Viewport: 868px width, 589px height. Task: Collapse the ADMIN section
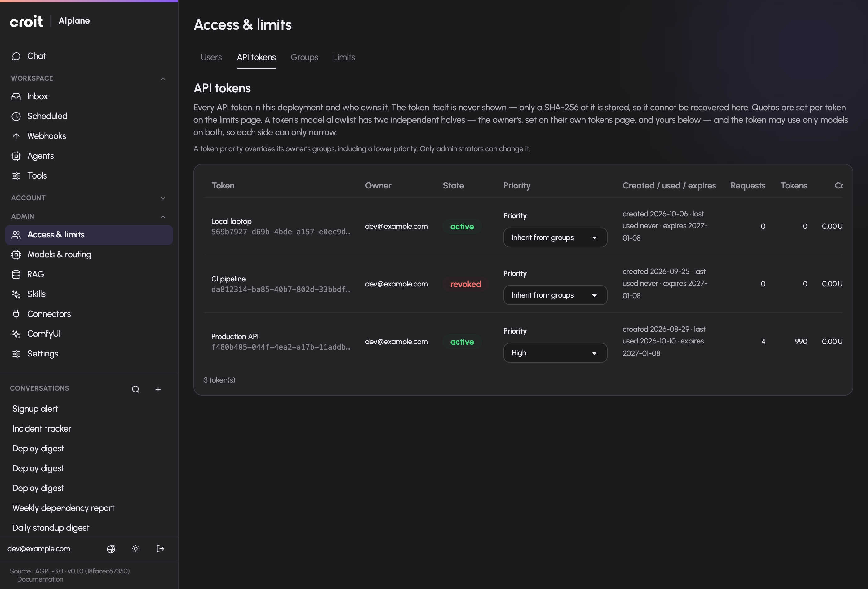pyautogui.click(x=163, y=217)
